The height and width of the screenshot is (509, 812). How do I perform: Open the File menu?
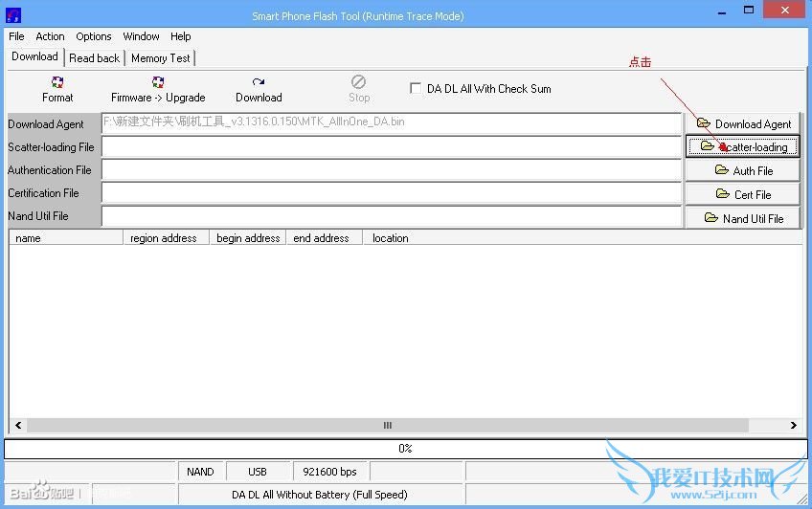tap(16, 36)
